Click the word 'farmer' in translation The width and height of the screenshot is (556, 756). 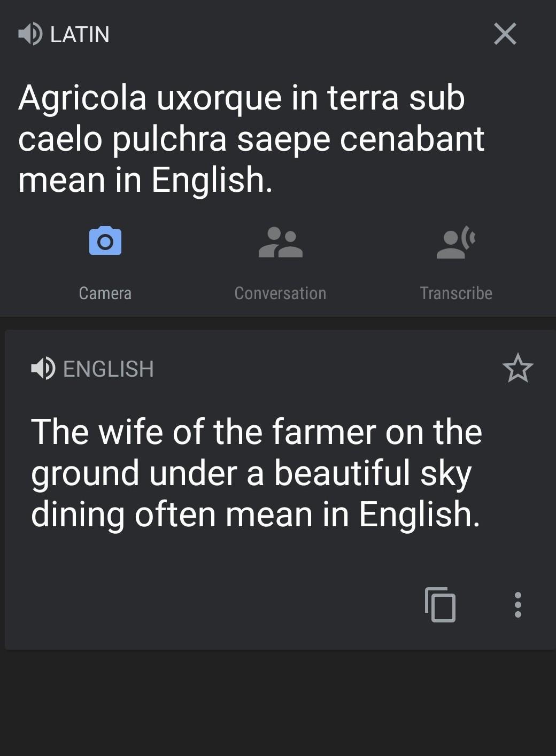pyautogui.click(x=324, y=432)
